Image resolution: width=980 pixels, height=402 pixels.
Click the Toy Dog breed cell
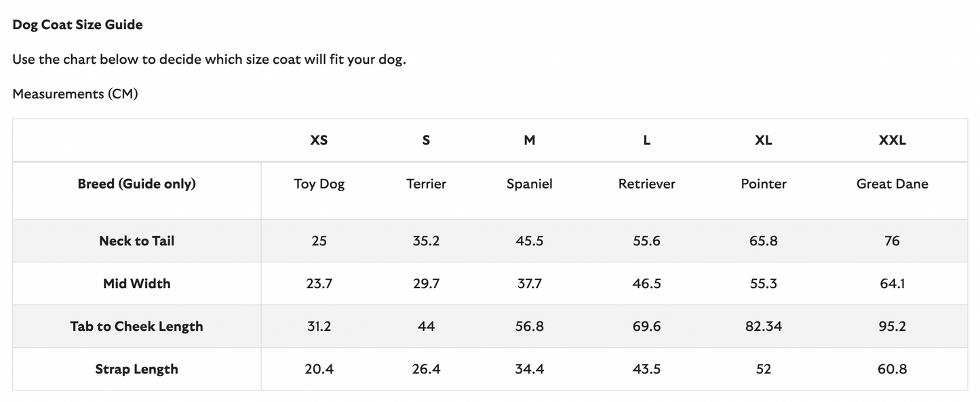coord(319,184)
